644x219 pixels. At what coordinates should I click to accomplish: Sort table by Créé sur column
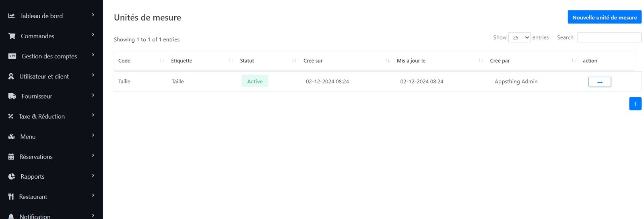(313, 61)
